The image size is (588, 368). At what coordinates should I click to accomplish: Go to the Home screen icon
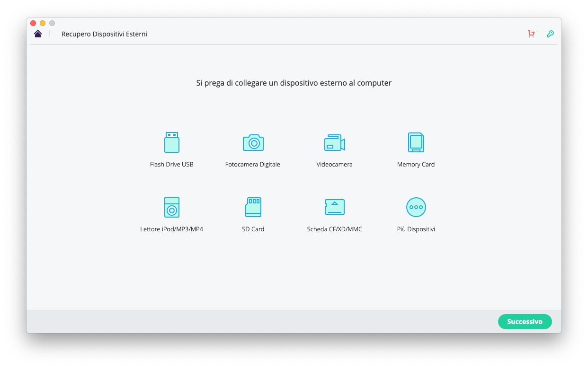pyautogui.click(x=38, y=34)
